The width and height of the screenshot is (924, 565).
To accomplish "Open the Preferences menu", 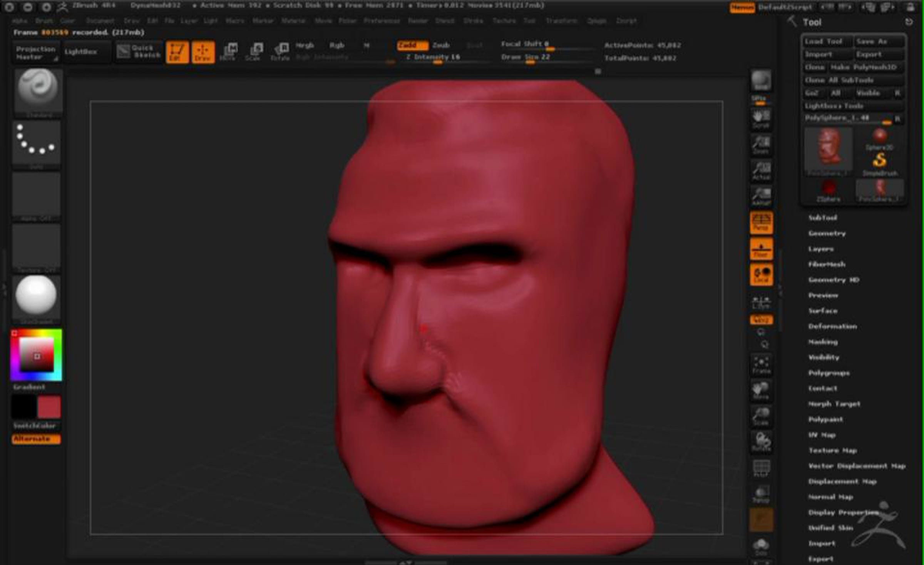I will tap(382, 21).
